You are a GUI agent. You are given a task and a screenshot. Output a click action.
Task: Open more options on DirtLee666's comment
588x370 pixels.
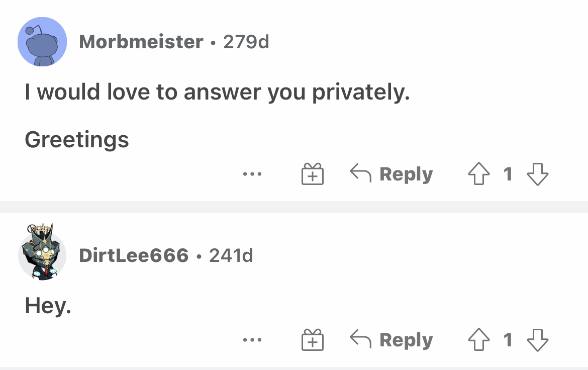point(252,341)
